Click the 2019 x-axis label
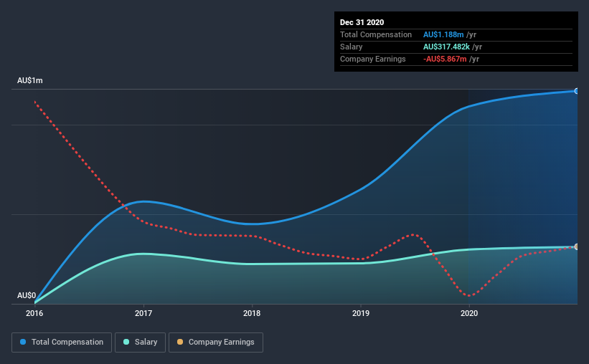The height and width of the screenshot is (364, 589). [x=361, y=313]
